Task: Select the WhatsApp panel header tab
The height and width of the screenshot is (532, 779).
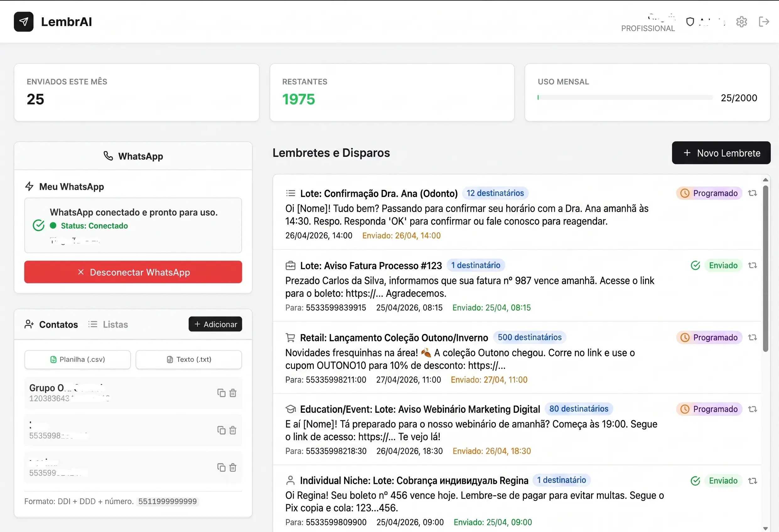Action: 133,156
